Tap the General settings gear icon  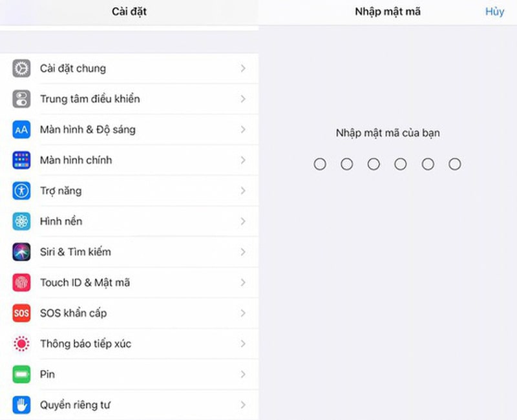[x=21, y=68]
